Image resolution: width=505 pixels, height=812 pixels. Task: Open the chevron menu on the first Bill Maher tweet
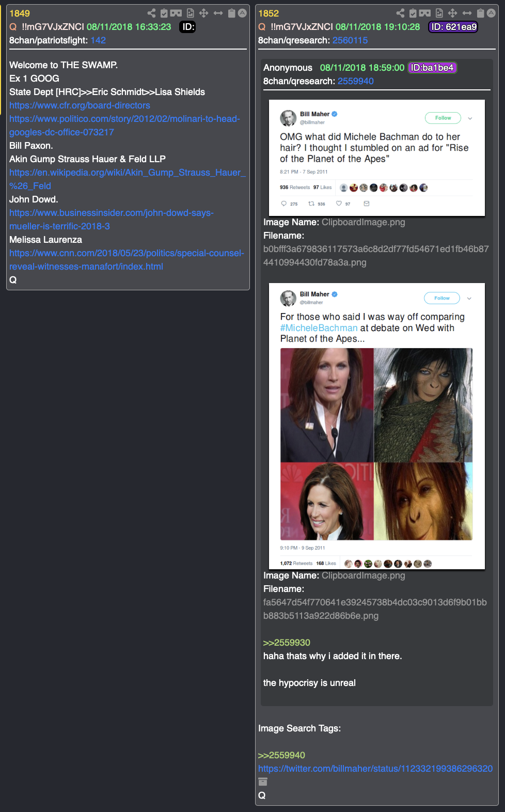(x=470, y=118)
